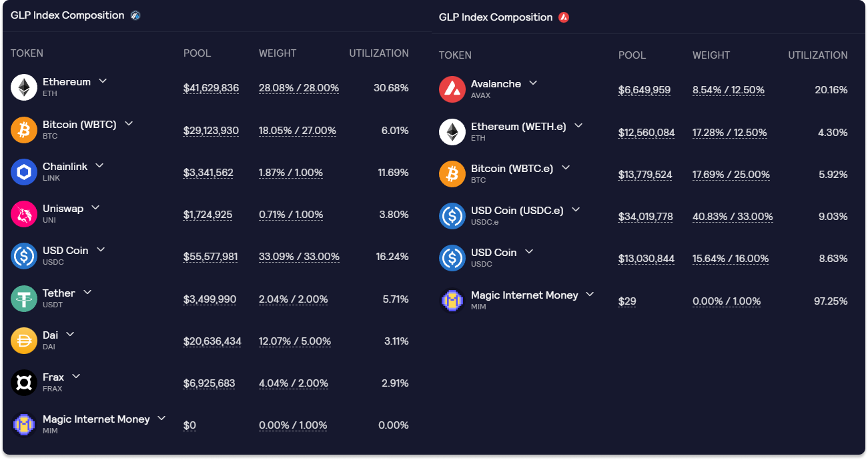Click the WETH.e weight 17.28% / 12.50%
This screenshot has width=868, height=460.
730,133
